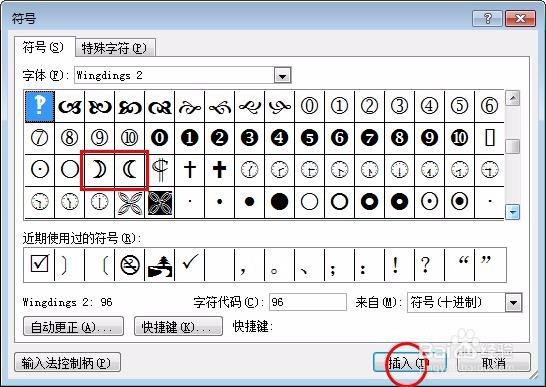
Task: Reuse the no-smoking sign from recent symbols
Action: point(130,265)
